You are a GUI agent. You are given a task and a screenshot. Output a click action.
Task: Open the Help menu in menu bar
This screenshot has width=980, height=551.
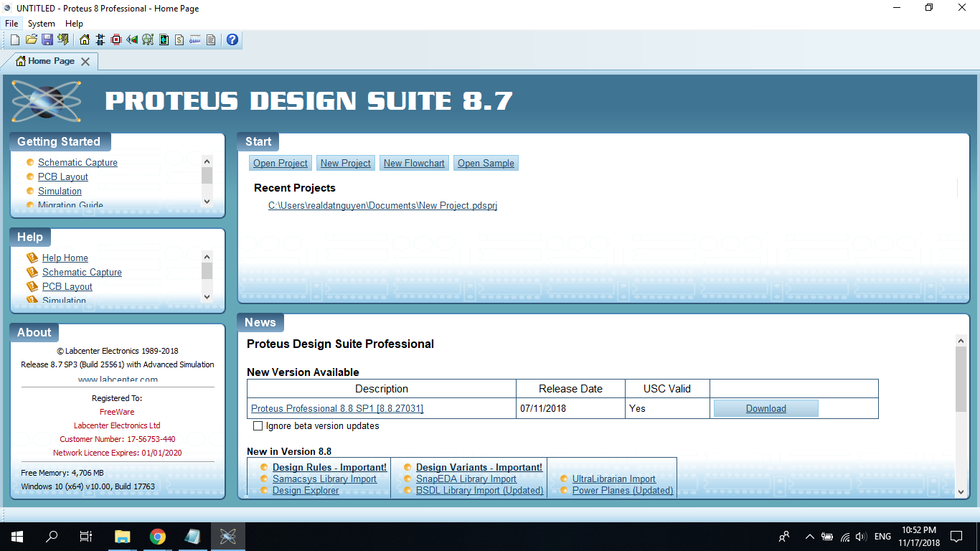(x=75, y=24)
